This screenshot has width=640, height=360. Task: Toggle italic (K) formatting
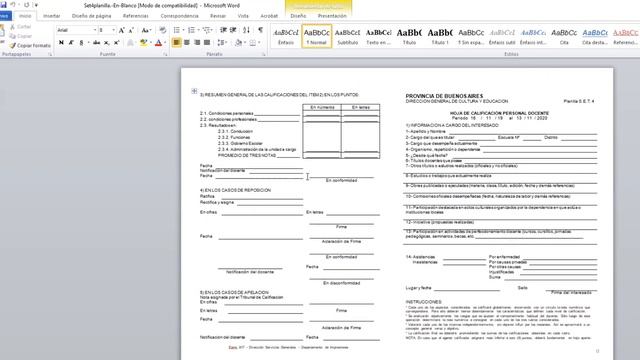coord(71,42)
